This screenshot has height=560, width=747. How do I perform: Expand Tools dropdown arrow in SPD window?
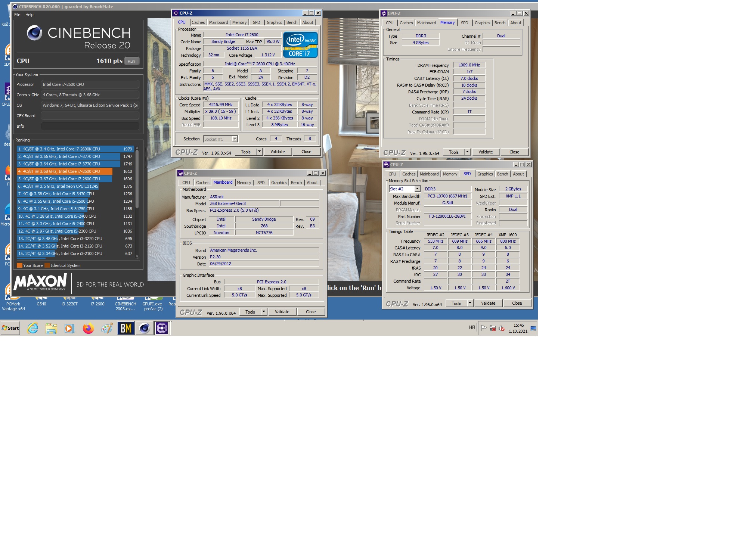click(x=470, y=303)
